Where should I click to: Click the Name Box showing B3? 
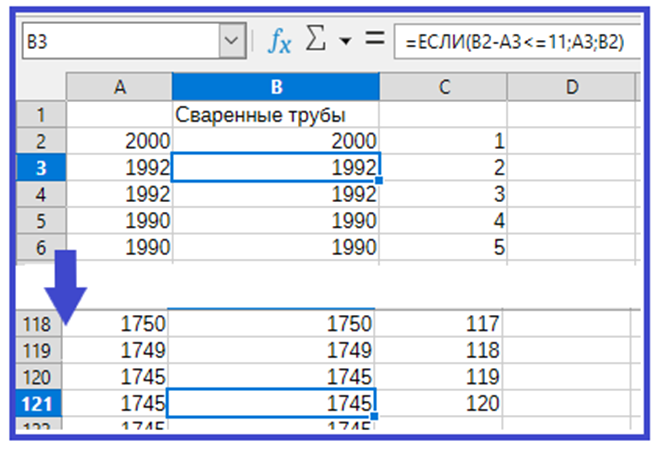coord(118,42)
